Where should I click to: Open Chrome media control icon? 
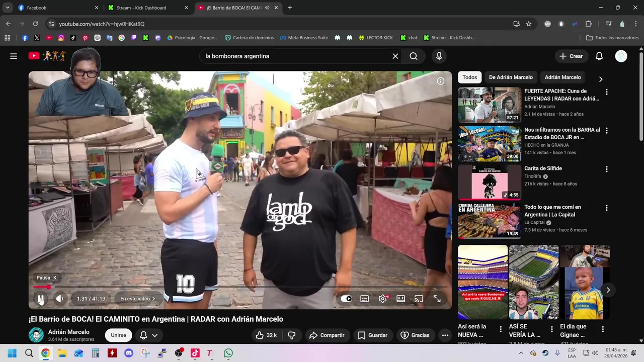pyautogui.click(x=608, y=24)
